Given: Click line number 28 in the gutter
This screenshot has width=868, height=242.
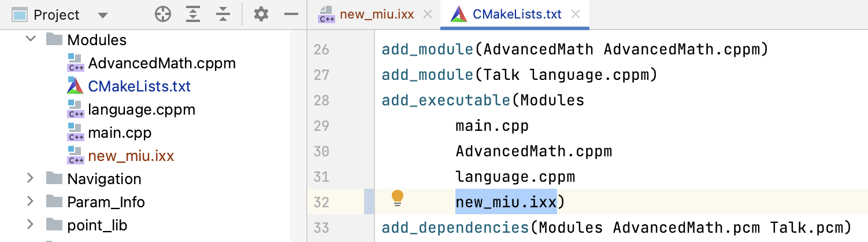Looking at the screenshot, I should [321, 100].
